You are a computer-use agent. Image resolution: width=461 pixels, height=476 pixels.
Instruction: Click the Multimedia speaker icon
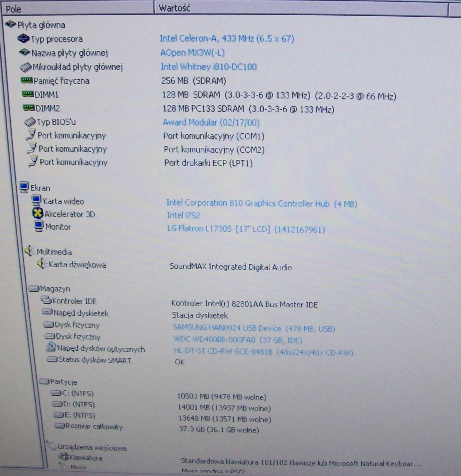[30, 251]
